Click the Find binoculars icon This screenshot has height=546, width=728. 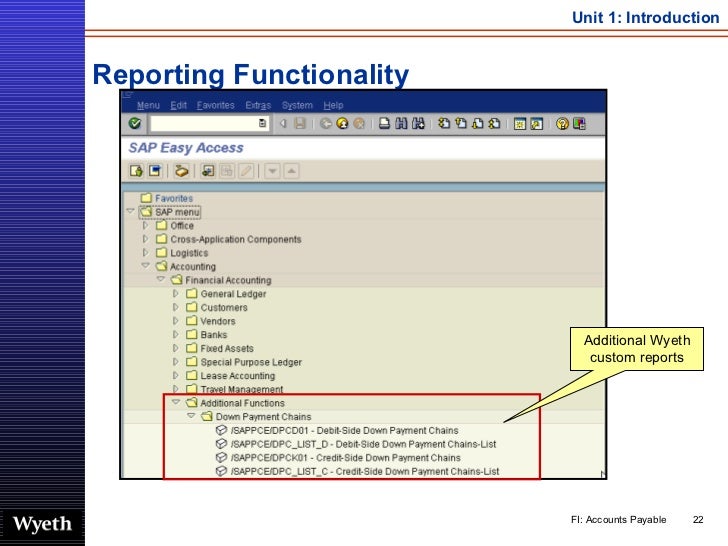click(x=401, y=124)
